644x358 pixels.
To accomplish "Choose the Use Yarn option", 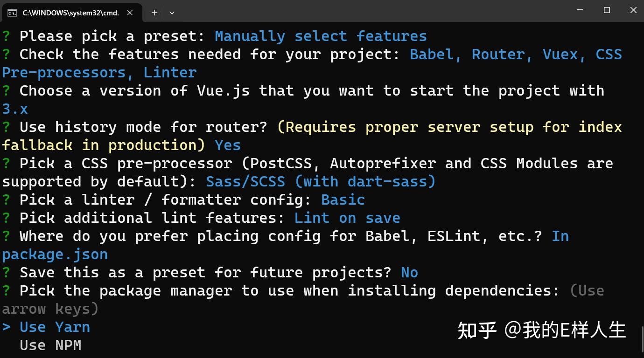I will pyautogui.click(x=55, y=327).
